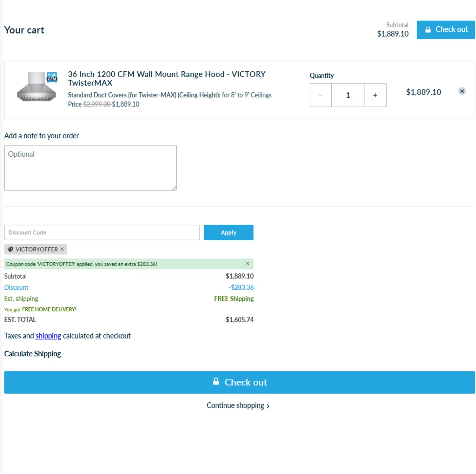This screenshot has height=474, width=476.
Task: Click the crossed-out price $2,099.00
Action: coord(97,104)
